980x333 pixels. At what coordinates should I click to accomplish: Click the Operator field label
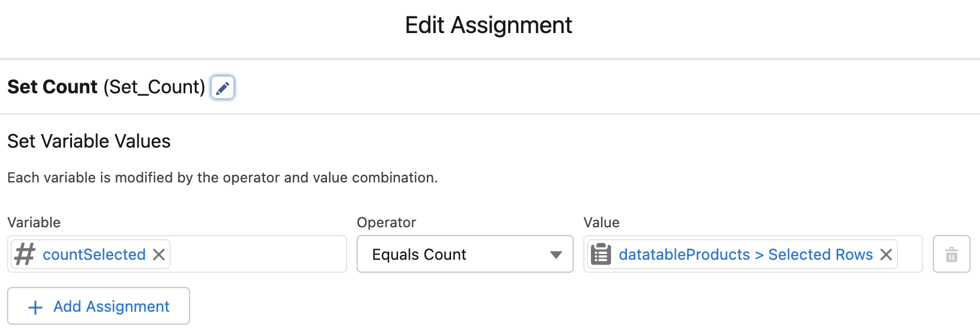click(386, 223)
